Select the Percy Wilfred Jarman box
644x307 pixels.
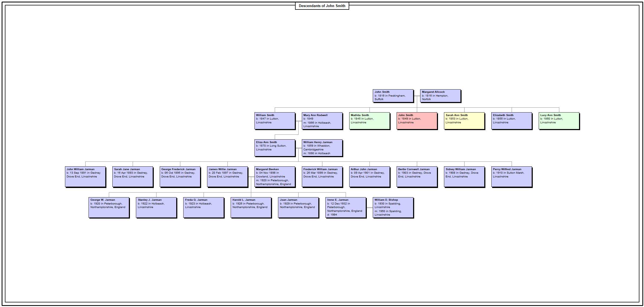point(512,176)
